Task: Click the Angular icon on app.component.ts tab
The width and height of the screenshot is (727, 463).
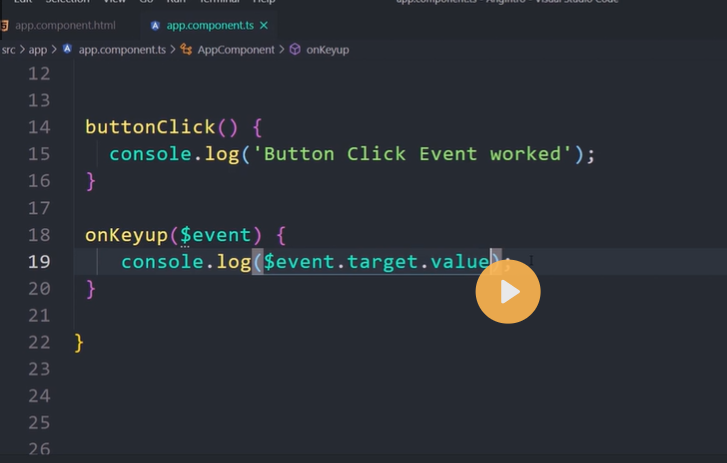Action: tap(154, 25)
